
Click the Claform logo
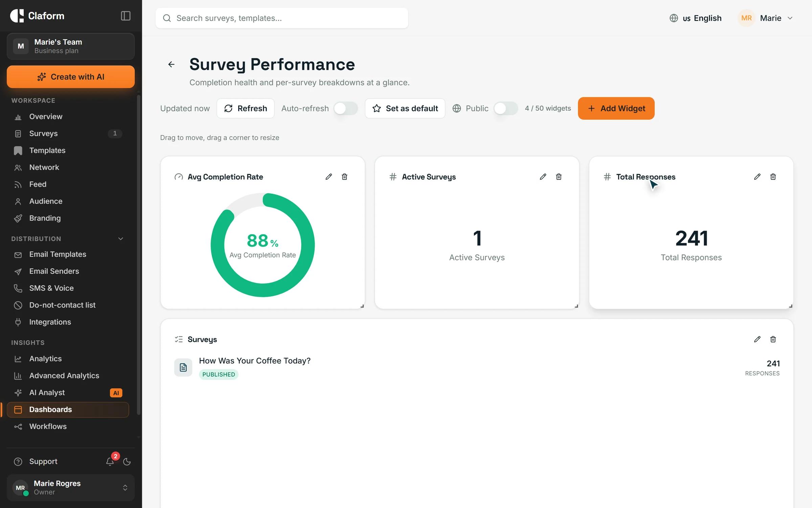tap(37, 16)
